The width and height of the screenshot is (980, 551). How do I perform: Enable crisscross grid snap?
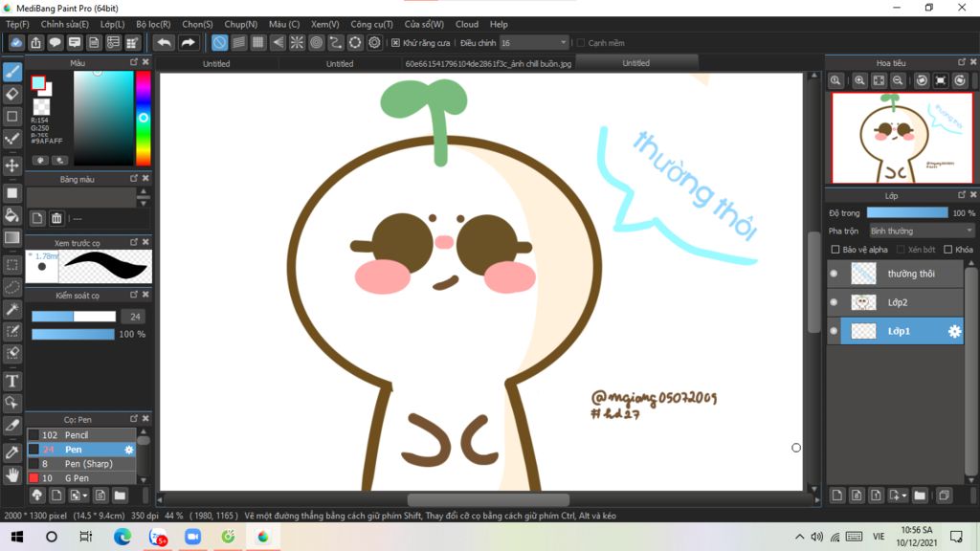pos(258,42)
